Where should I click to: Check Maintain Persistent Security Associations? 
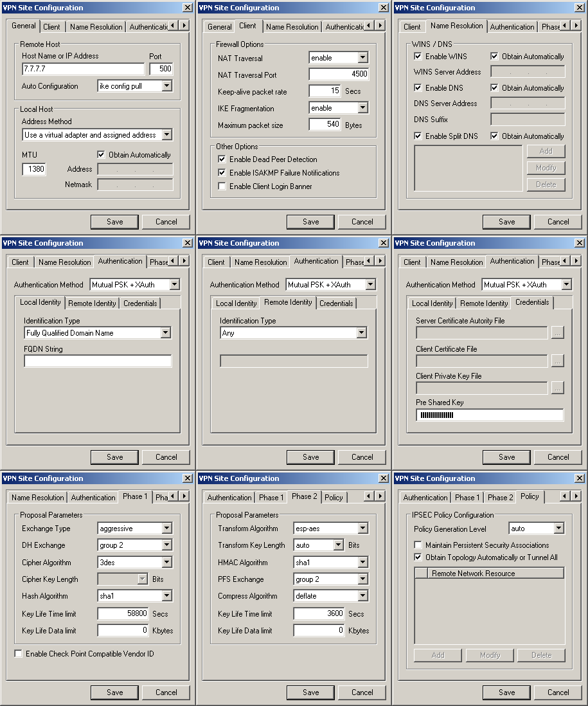point(418,545)
